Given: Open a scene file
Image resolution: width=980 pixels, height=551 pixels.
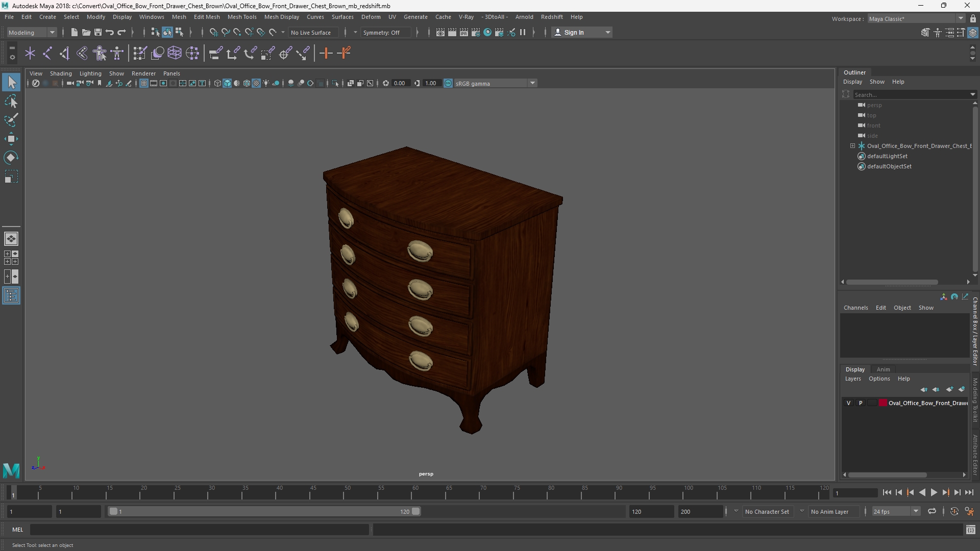Looking at the screenshot, I should click(86, 32).
